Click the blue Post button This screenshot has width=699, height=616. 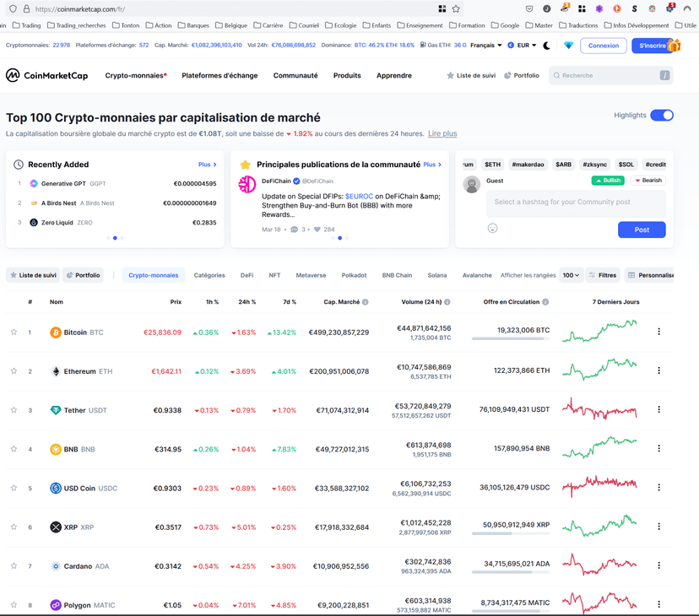click(x=642, y=230)
